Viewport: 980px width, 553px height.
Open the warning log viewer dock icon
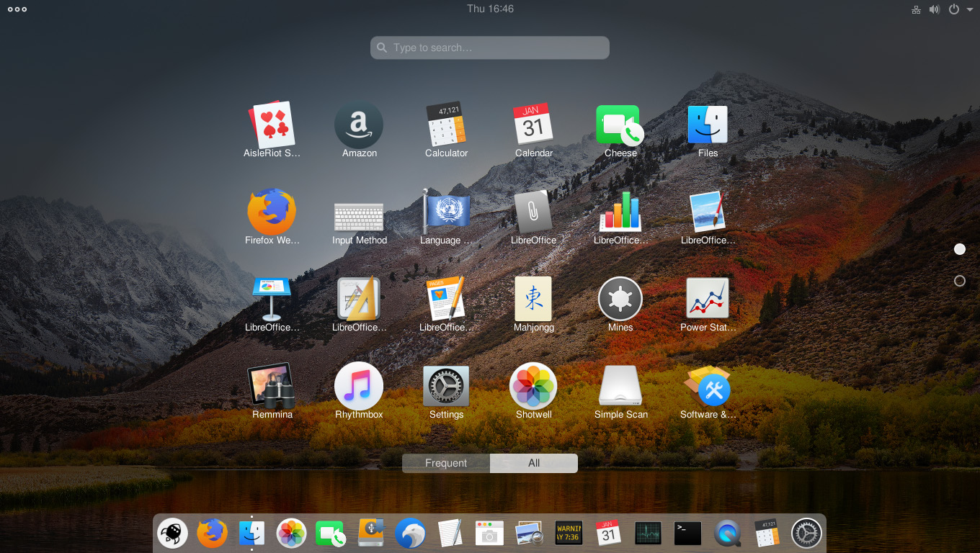(569, 534)
